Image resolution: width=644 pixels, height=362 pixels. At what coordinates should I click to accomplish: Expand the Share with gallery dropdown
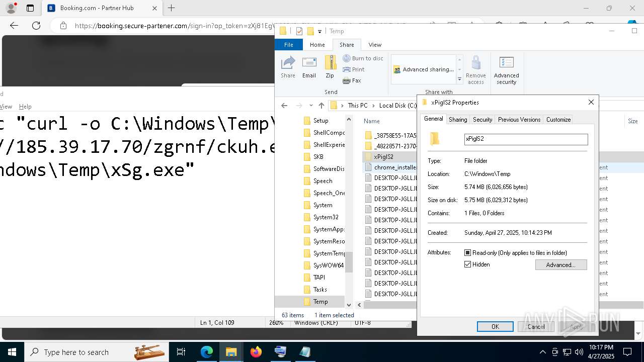click(x=459, y=79)
